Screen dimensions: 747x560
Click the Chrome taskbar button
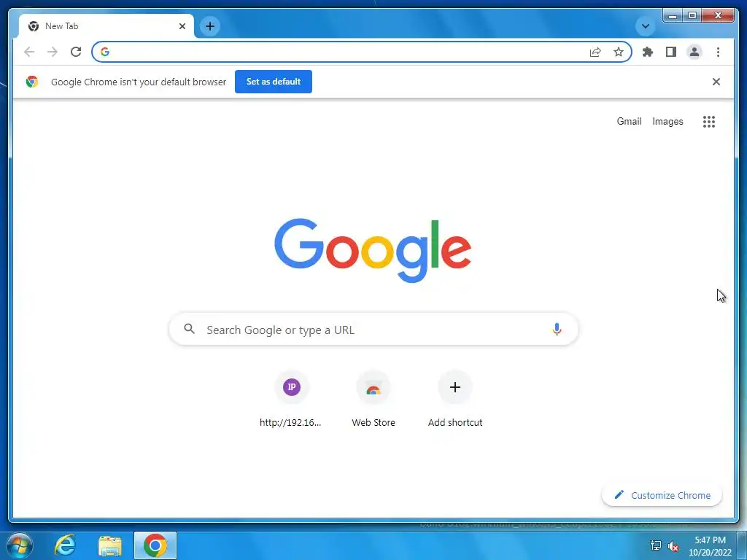155,545
